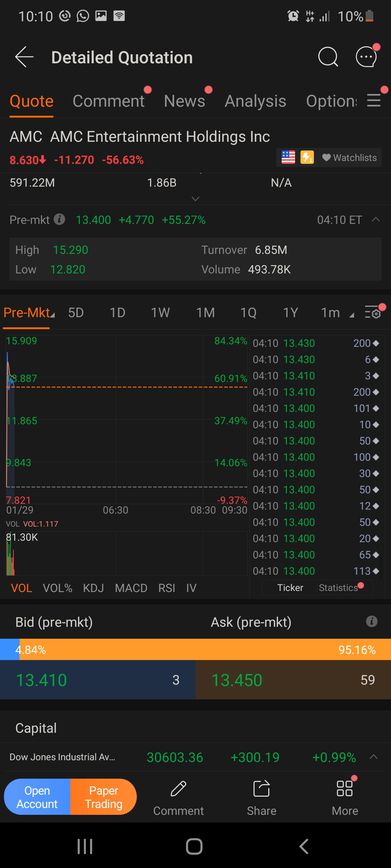
Task: Show pre-market info tooltip icon
Action: (x=59, y=219)
